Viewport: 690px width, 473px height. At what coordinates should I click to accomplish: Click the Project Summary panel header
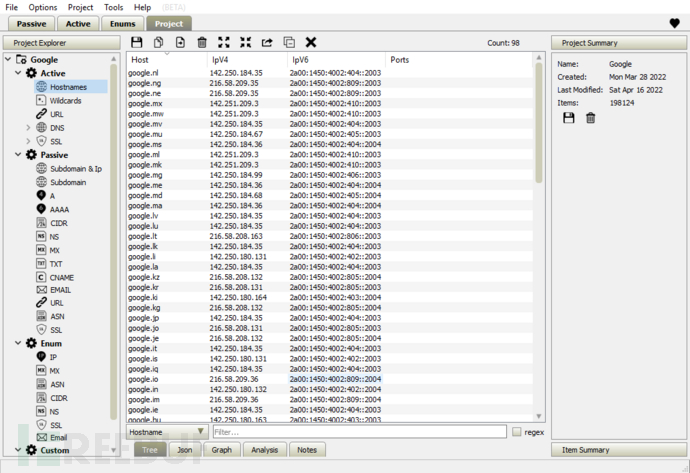618,43
